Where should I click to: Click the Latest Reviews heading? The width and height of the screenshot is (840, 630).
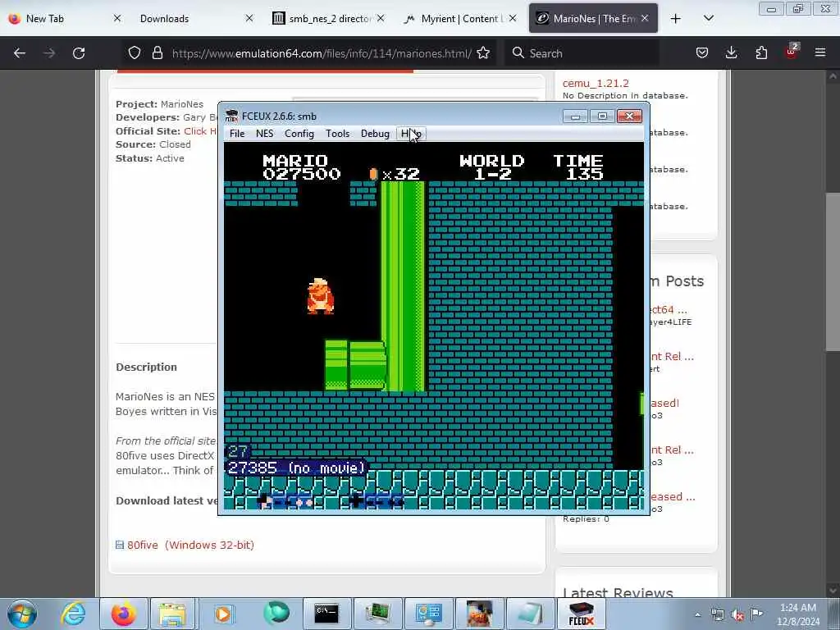click(x=618, y=592)
